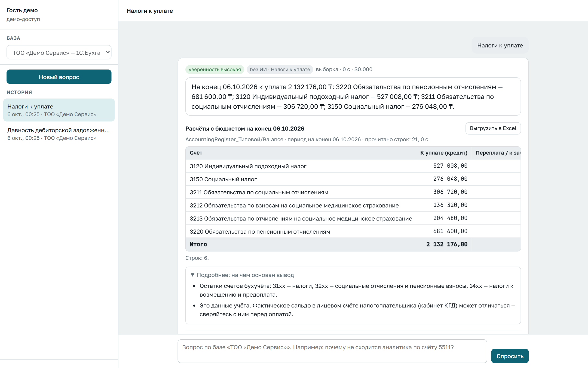Click the answer summary text box

(353, 96)
